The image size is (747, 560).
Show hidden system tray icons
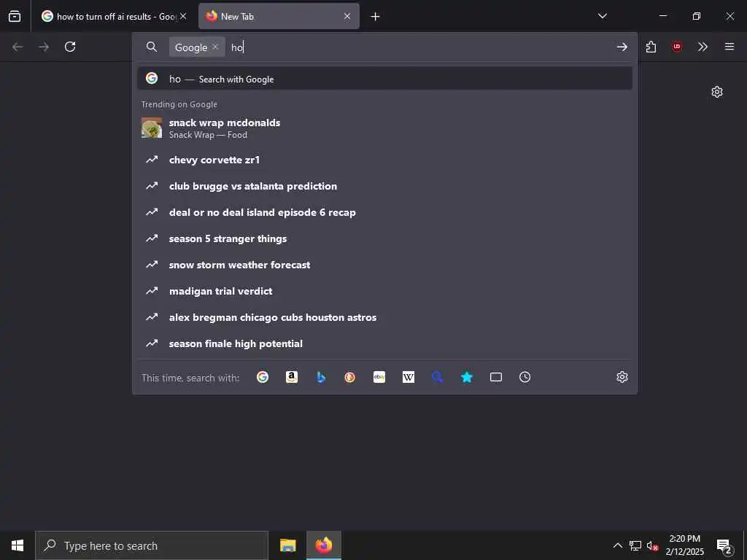click(617, 545)
